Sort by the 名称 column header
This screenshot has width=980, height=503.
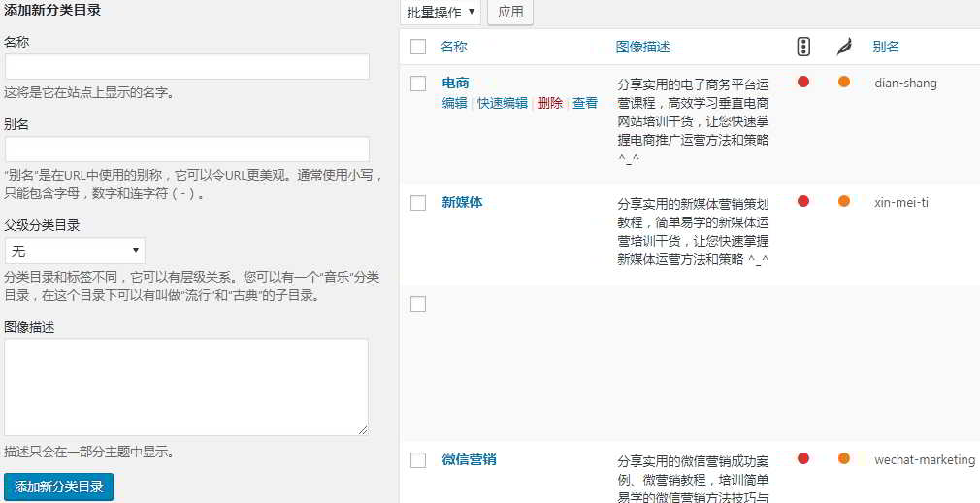pyautogui.click(x=454, y=47)
